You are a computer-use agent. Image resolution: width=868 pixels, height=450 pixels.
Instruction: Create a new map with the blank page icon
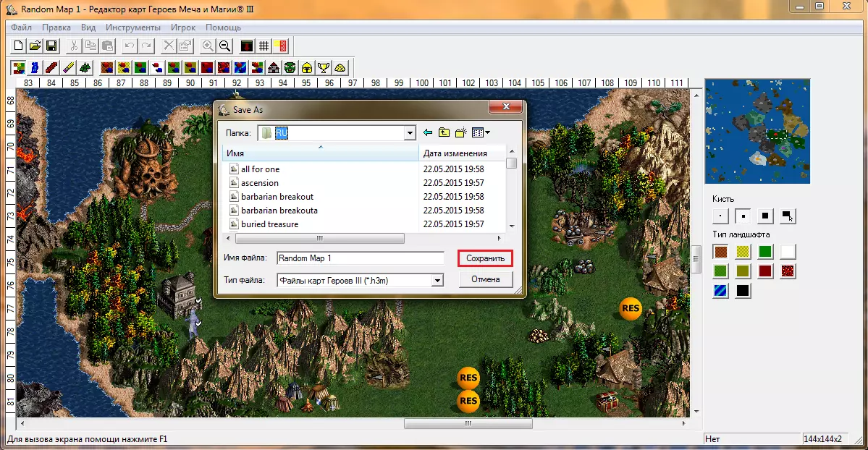(18, 46)
